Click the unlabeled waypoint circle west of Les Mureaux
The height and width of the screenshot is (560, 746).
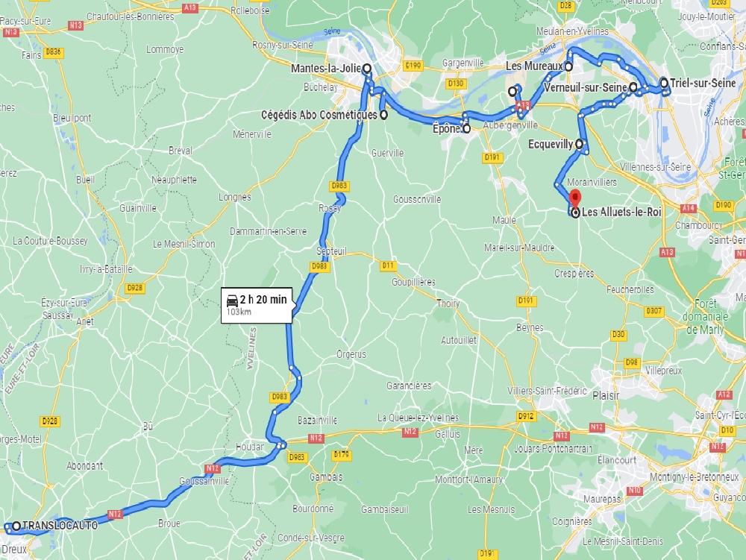(x=512, y=91)
